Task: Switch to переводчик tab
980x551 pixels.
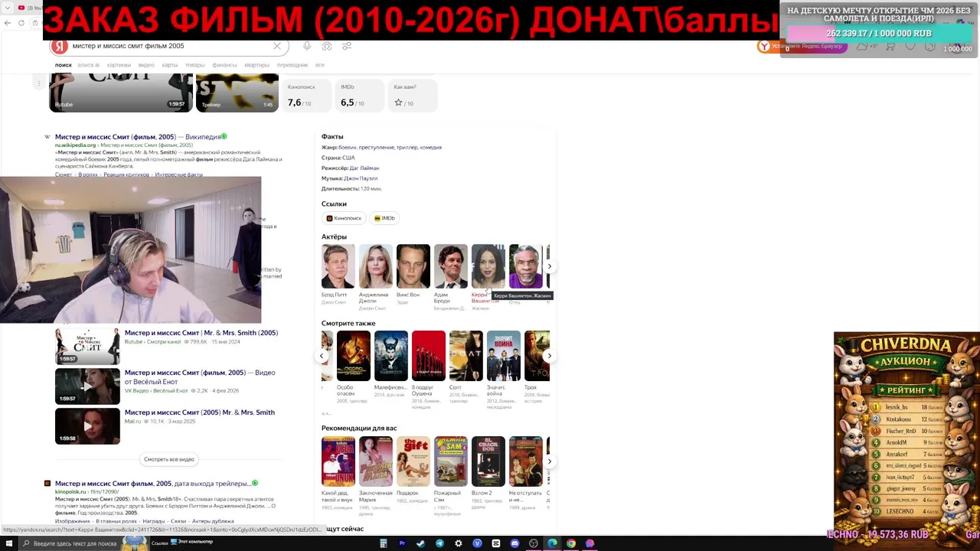Action: pyautogui.click(x=292, y=65)
